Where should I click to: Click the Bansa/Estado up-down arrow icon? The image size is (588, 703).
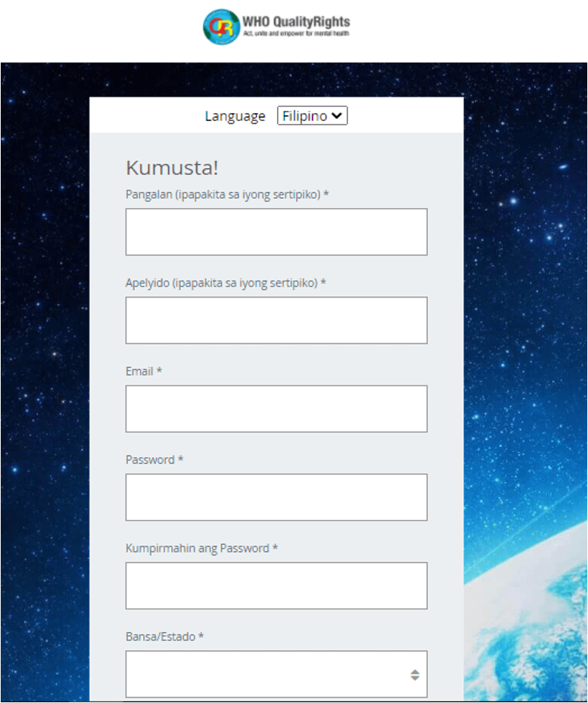click(x=415, y=675)
